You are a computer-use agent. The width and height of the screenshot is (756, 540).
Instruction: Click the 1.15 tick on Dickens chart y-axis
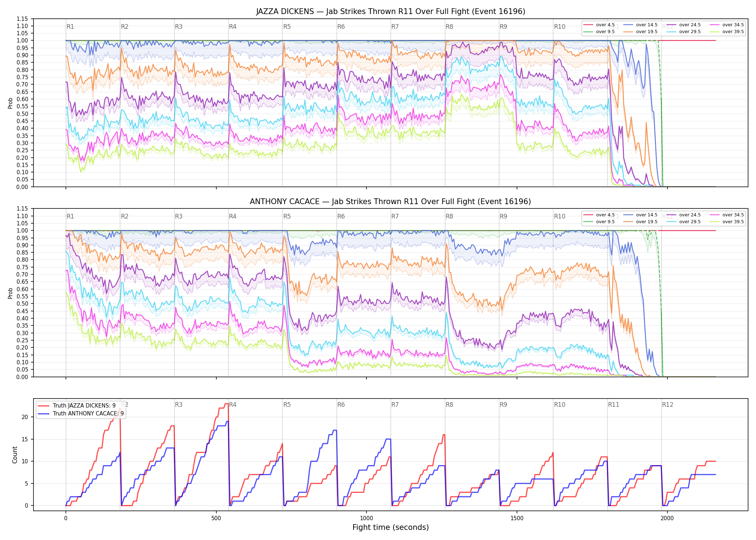[22, 19]
